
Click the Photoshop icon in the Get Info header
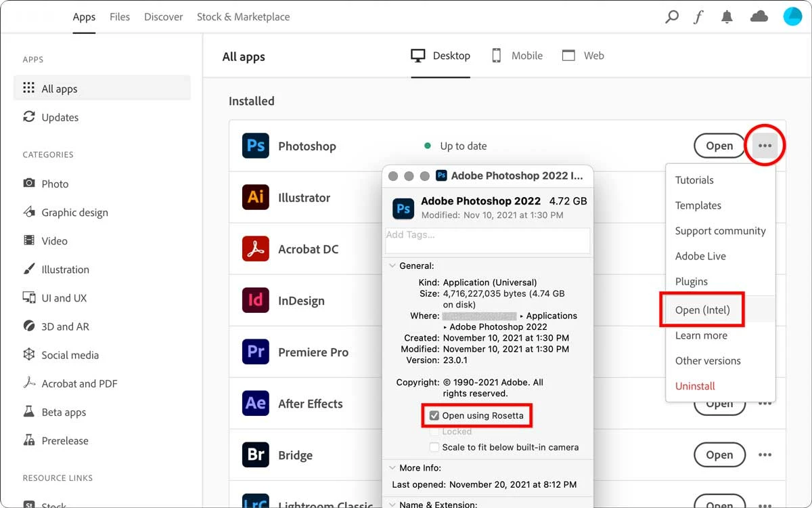click(403, 208)
